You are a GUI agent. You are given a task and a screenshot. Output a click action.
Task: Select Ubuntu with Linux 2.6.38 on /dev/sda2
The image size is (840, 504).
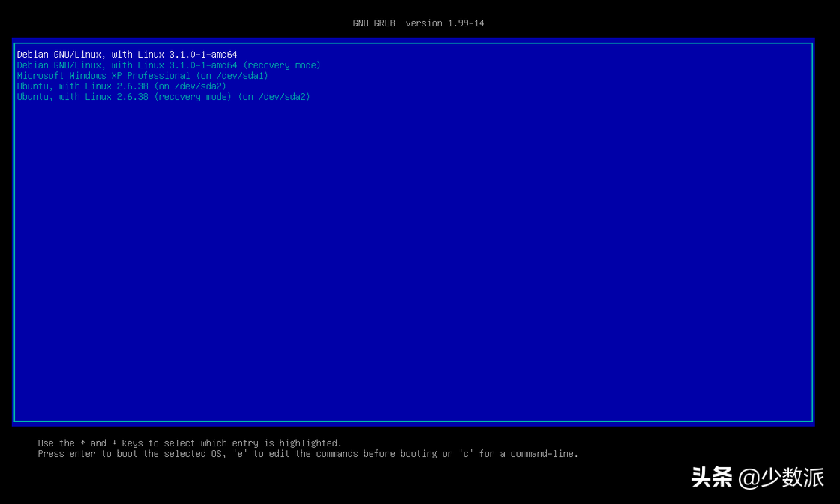click(121, 85)
